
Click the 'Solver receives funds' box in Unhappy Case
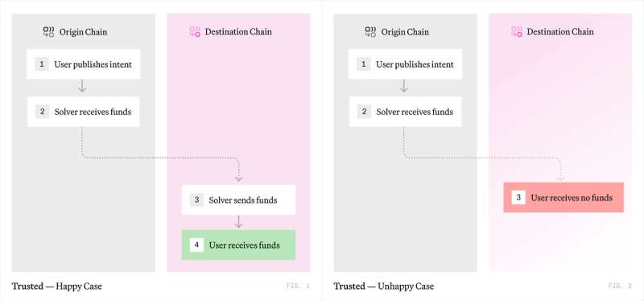pos(406,111)
